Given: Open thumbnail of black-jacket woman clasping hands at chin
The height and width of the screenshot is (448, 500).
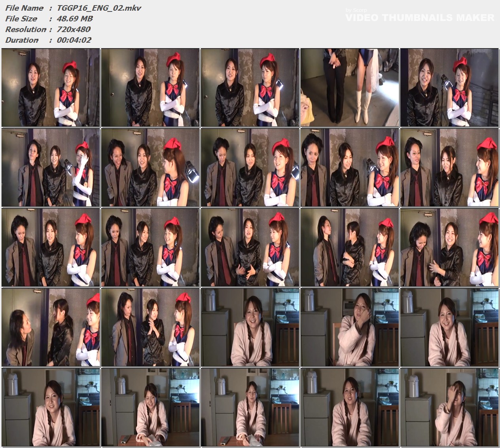Looking at the screenshot, I should click(x=150, y=327).
